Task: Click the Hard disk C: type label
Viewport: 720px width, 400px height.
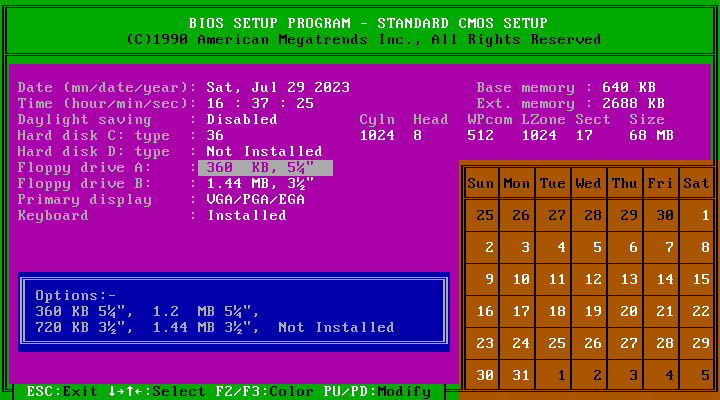Action: tap(94, 135)
